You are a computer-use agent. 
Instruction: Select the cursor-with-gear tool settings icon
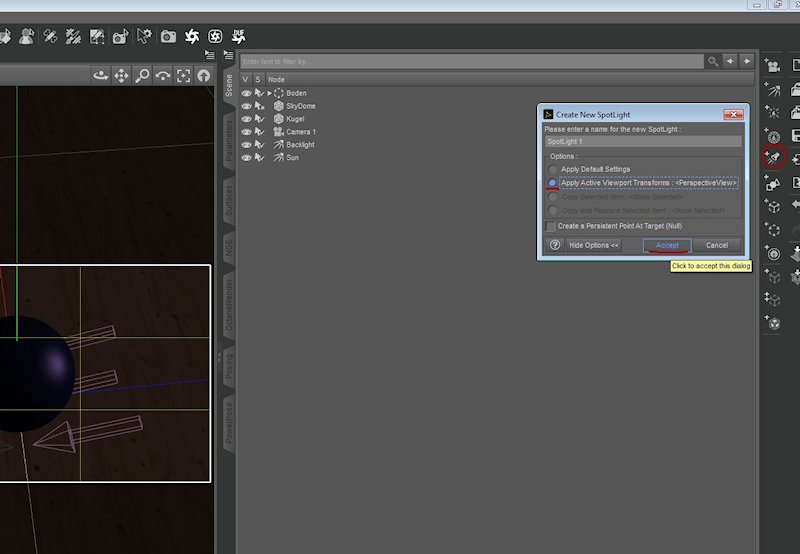[144, 36]
